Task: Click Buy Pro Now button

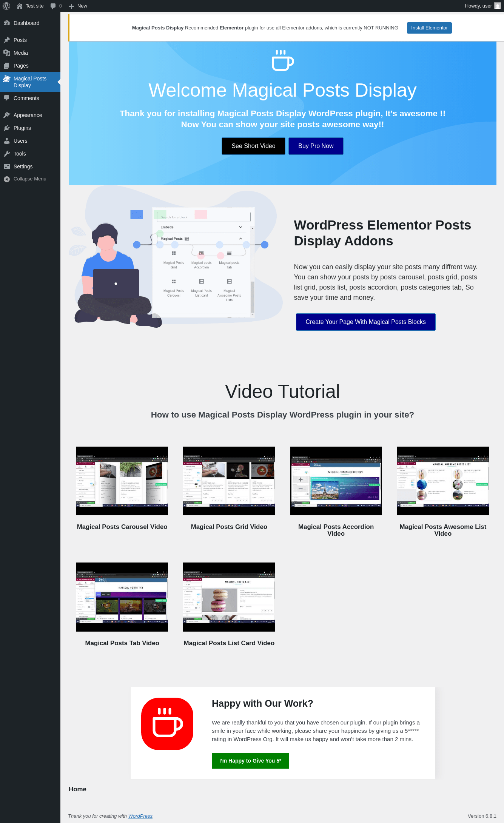Action: [x=316, y=146]
